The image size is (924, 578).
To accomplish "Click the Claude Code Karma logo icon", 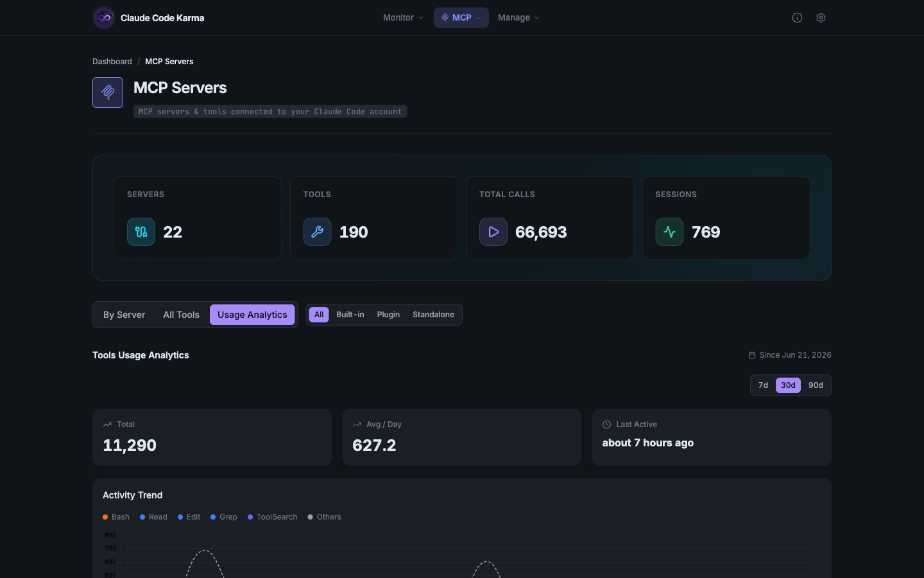I will (x=104, y=18).
